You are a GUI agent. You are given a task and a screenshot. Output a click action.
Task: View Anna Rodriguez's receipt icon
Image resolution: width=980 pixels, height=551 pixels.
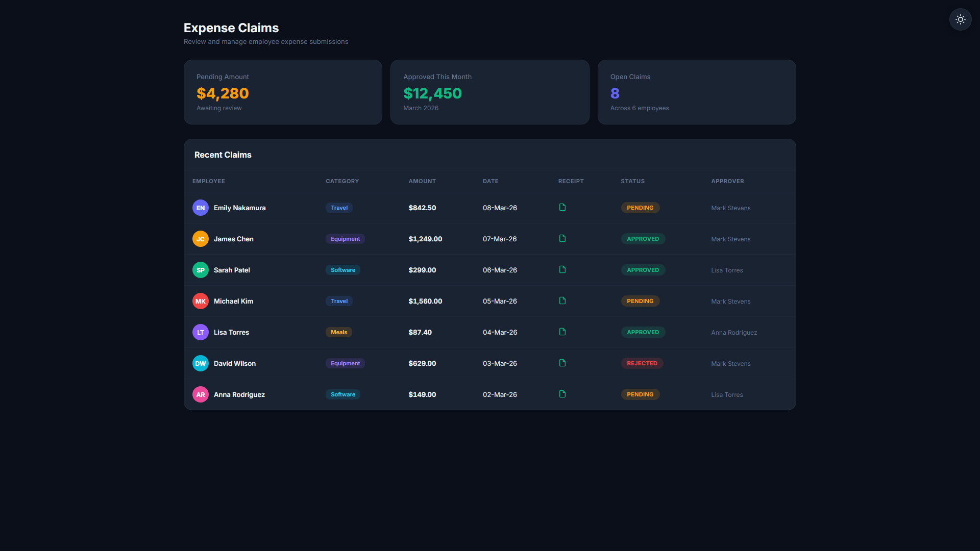point(562,394)
